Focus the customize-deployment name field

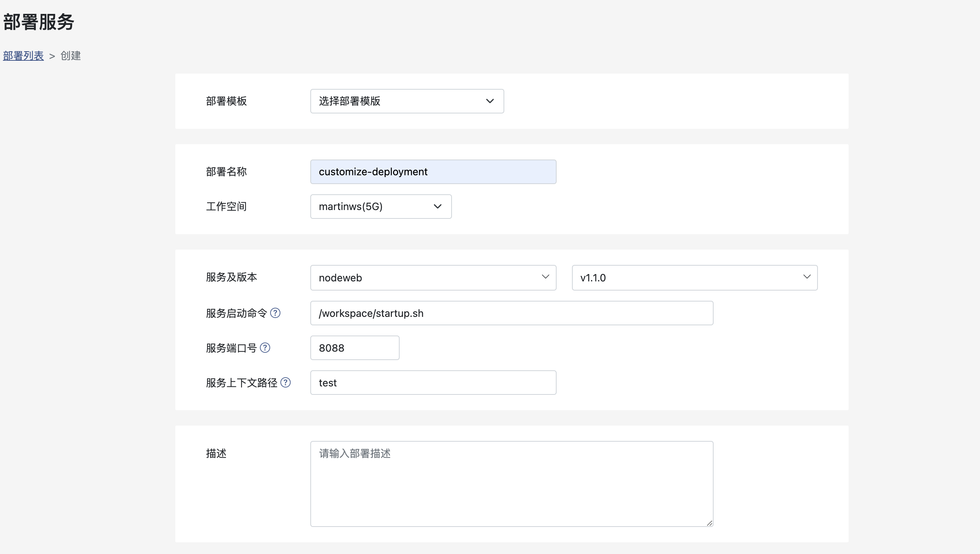click(x=433, y=172)
